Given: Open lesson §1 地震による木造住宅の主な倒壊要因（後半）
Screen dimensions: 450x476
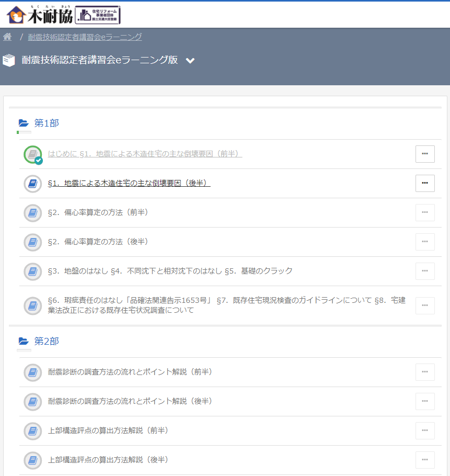Looking at the screenshot, I should (129, 183).
